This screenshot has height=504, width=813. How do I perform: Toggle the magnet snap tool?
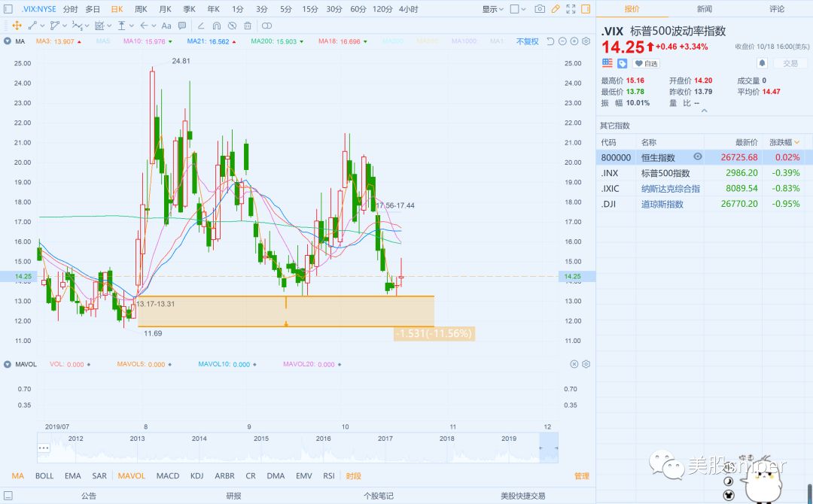click(x=217, y=26)
